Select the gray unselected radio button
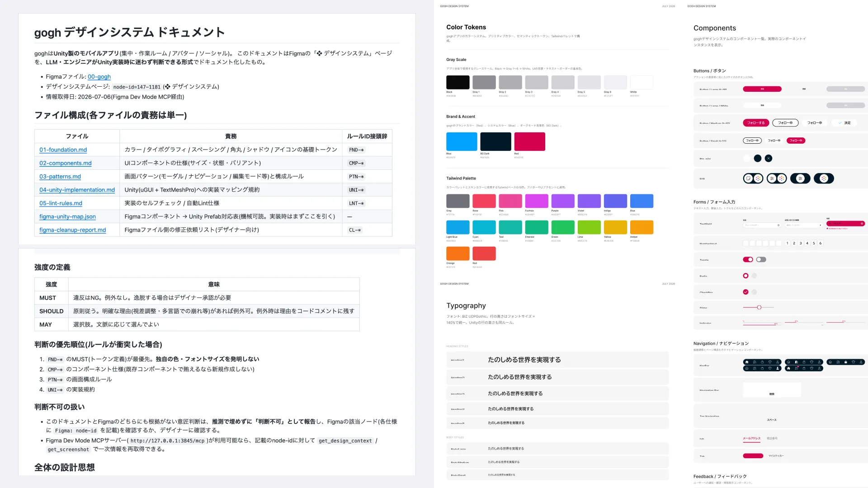 point(754,276)
